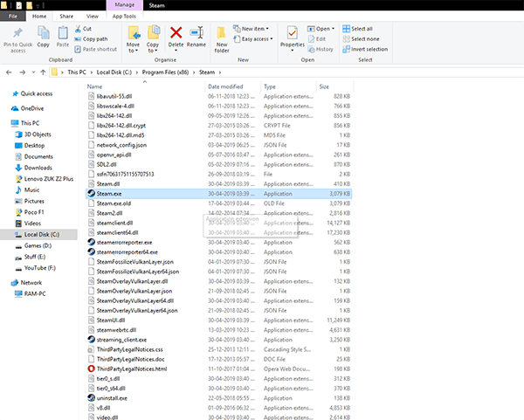The width and height of the screenshot is (524, 420).
Task: Click icon beside uninstall.exe
Action: tap(91, 398)
